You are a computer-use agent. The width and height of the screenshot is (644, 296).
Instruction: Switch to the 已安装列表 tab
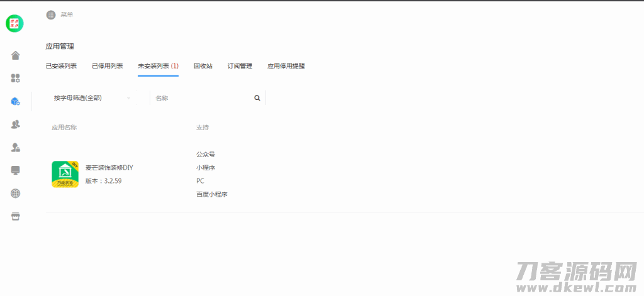(x=61, y=66)
